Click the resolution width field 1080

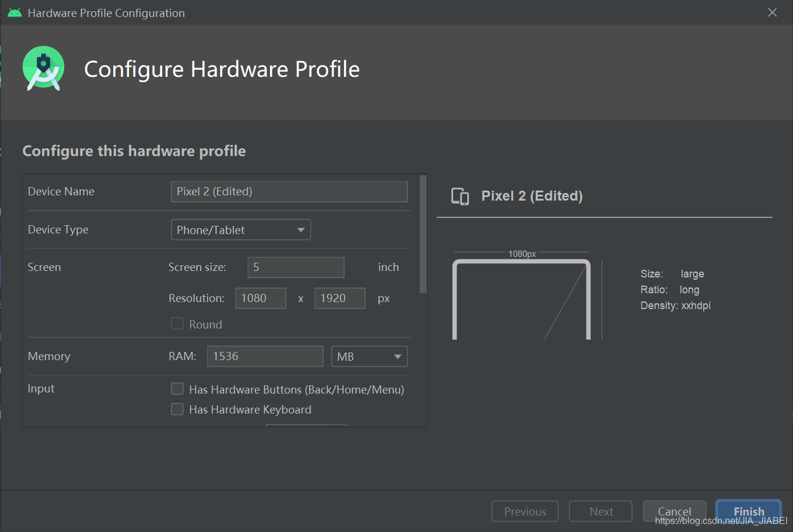pos(261,298)
